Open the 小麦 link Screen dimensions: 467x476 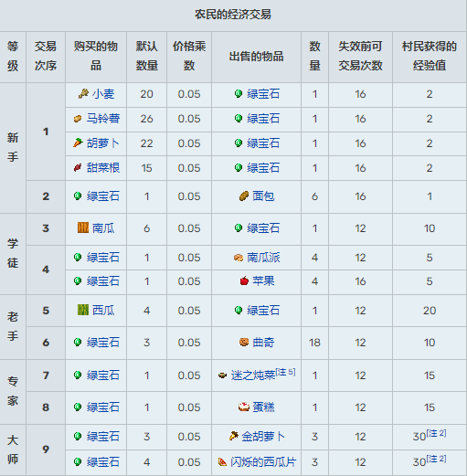tap(103, 94)
